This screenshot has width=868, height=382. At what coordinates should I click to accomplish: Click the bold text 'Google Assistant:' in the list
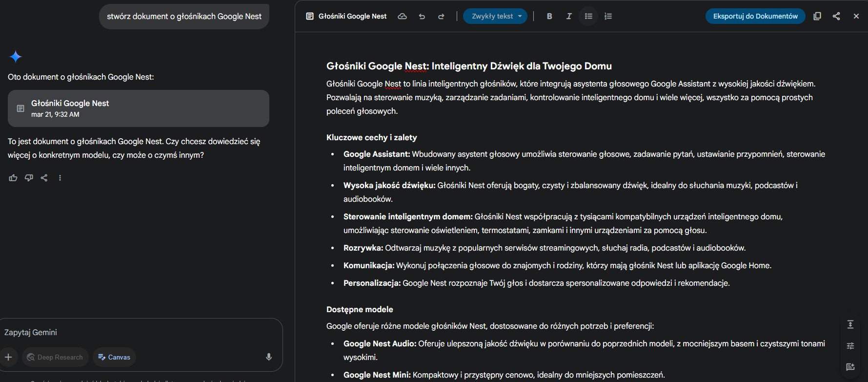pos(377,154)
